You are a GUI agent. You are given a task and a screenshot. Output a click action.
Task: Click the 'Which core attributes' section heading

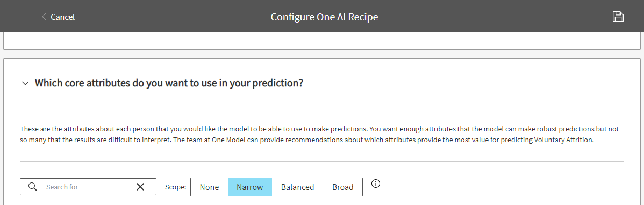tap(169, 83)
